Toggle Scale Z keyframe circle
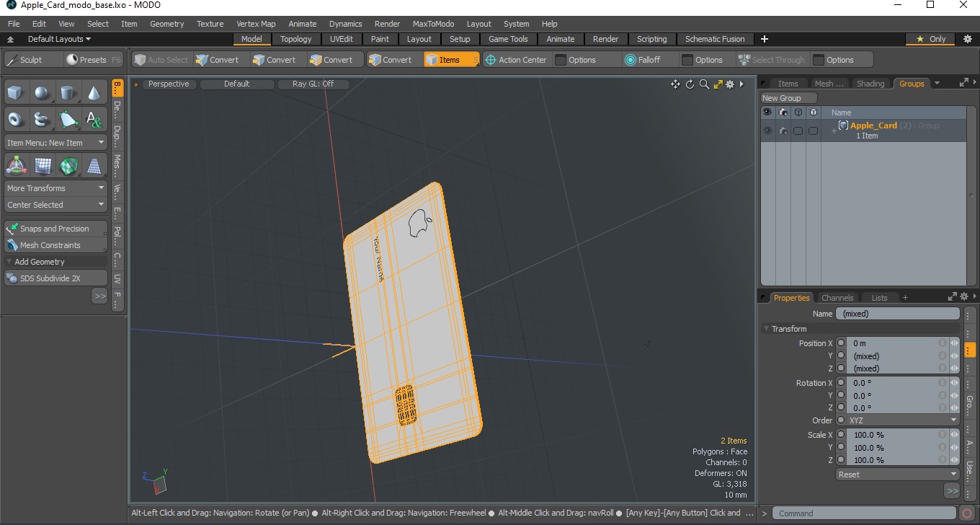980x525 pixels. click(841, 459)
